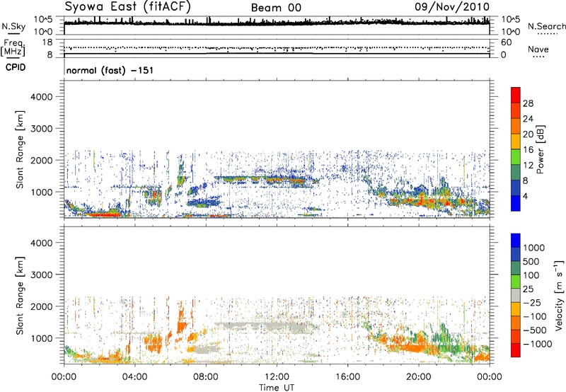This screenshot has width=566, height=392.
Task: Click the '-500' velocity scale value
Action: (534, 330)
